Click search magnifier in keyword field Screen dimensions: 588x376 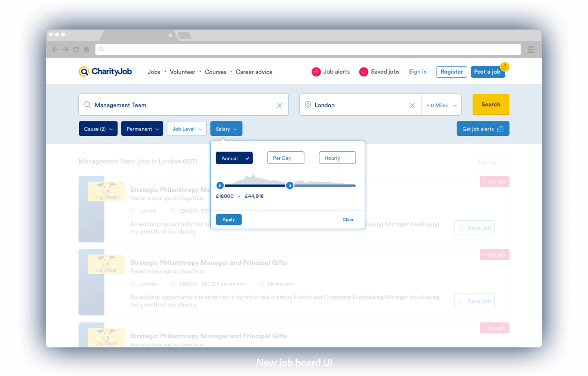[87, 105]
